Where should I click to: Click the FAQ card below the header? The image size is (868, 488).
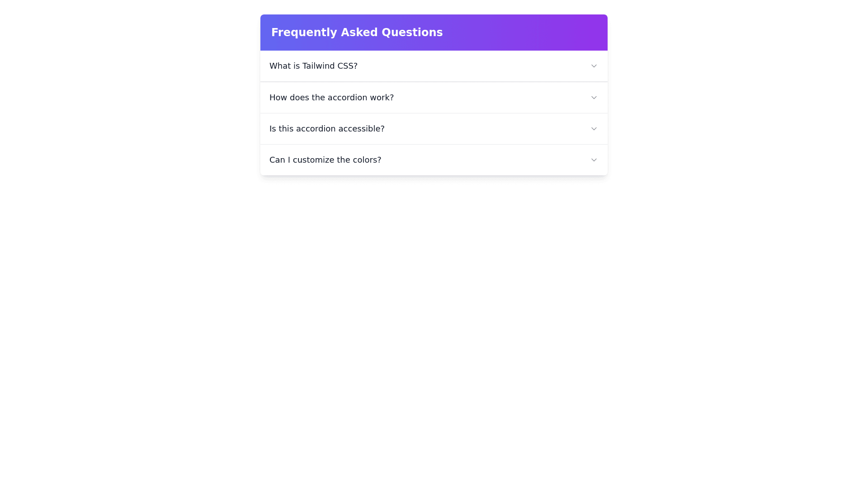click(434, 113)
